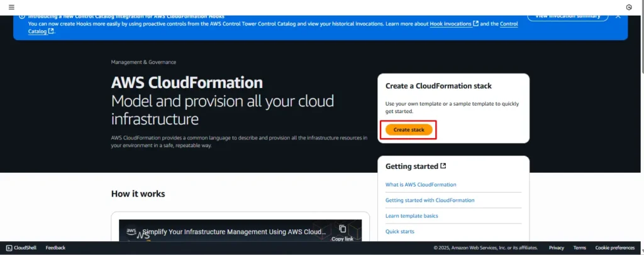Click the info icon on blue banner
This screenshot has height=255, width=644.
tap(22, 16)
